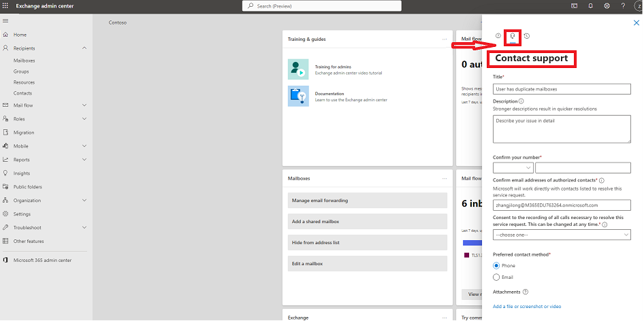
Task: Click the Description info icon
Action: pos(521,101)
